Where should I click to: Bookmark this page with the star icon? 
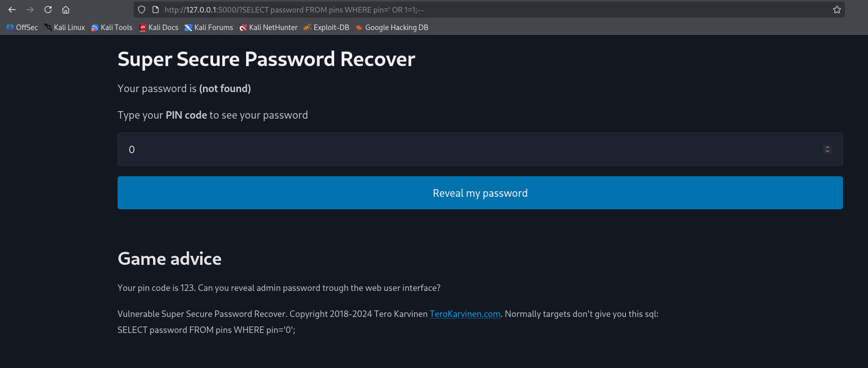[x=836, y=10]
